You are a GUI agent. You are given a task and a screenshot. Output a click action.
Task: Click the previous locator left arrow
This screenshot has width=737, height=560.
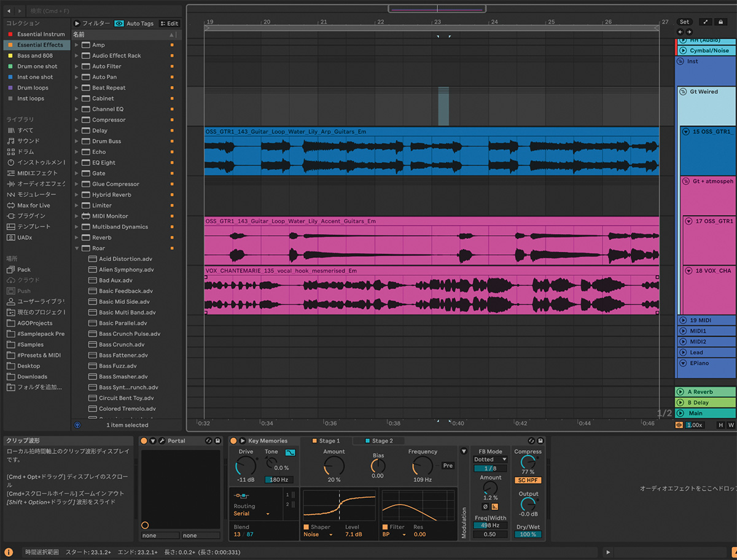(x=680, y=32)
